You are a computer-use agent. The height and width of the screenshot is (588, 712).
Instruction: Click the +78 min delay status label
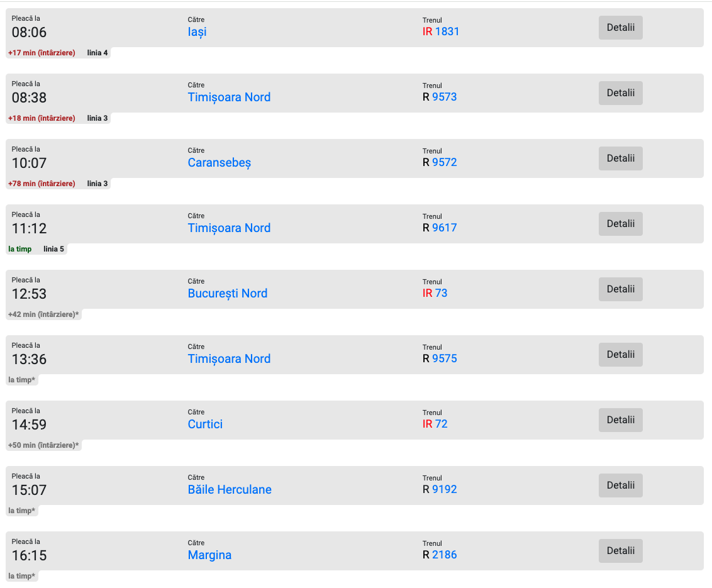point(42,184)
